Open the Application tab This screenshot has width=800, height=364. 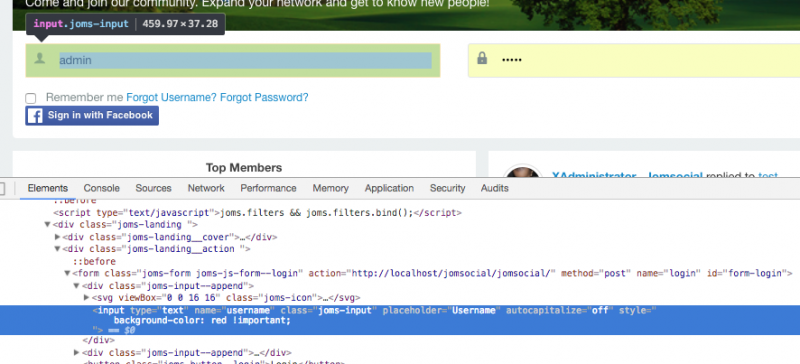389,188
